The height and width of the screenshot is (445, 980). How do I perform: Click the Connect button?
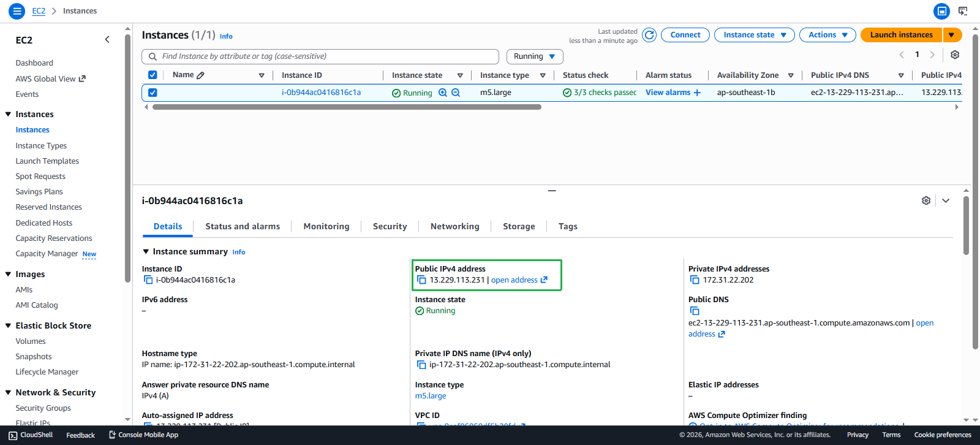pyautogui.click(x=685, y=35)
